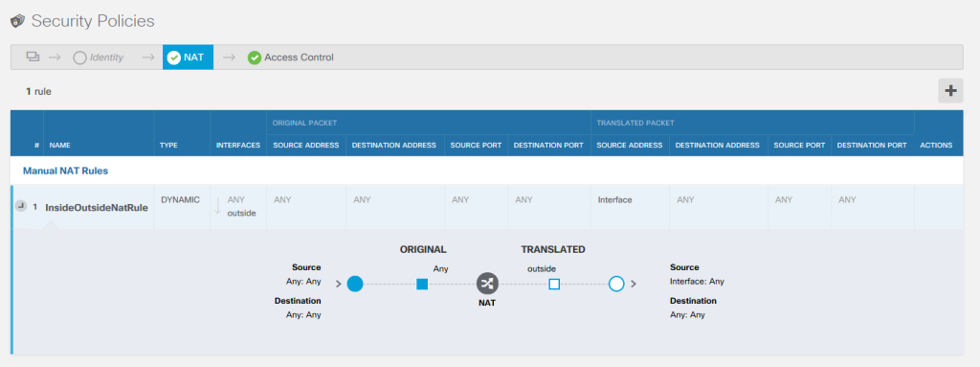Open the NAT policy tab
Viewport: 980px width, 367px height.
coord(188,57)
